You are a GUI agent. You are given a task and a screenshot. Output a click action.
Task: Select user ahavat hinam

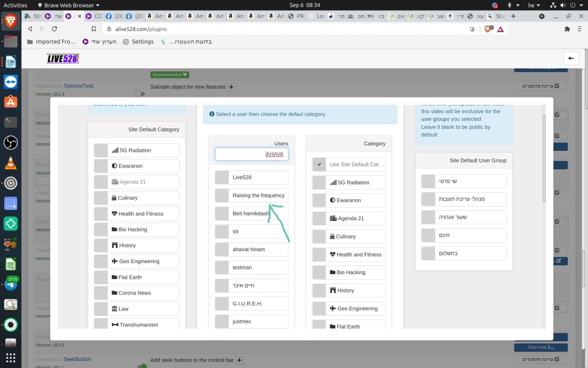[x=222, y=249]
